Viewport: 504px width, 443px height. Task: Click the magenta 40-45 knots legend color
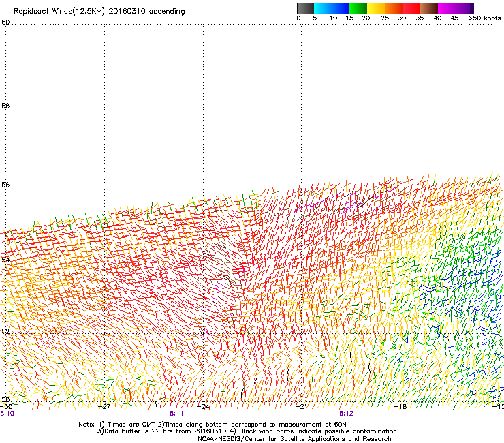click(447, 8)
